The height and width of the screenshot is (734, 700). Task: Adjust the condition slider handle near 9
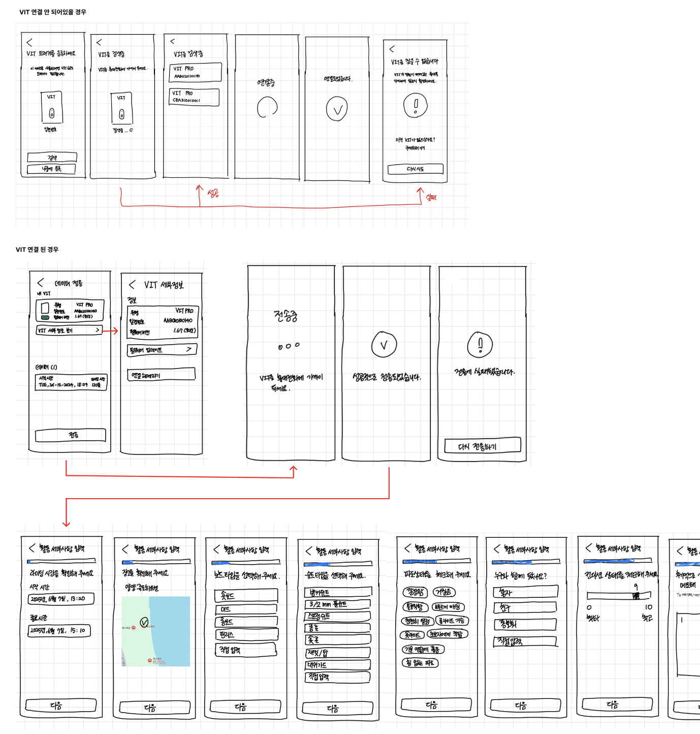click(636, 596)
